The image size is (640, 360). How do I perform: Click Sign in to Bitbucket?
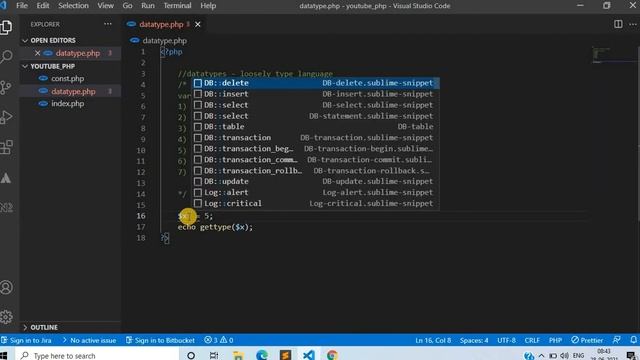(160, 340)
